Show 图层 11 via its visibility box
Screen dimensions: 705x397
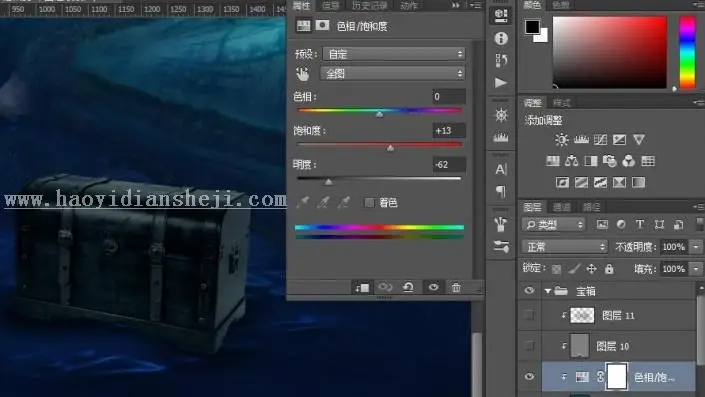[529, 315]
